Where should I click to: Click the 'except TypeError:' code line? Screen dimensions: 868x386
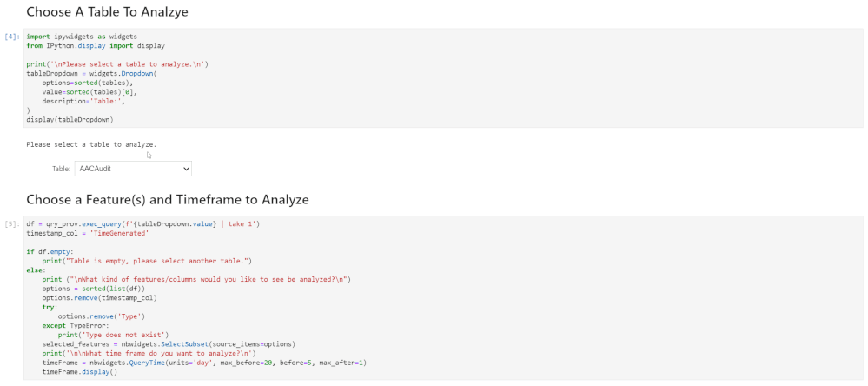pyautogui.click(x=76, y=325)
